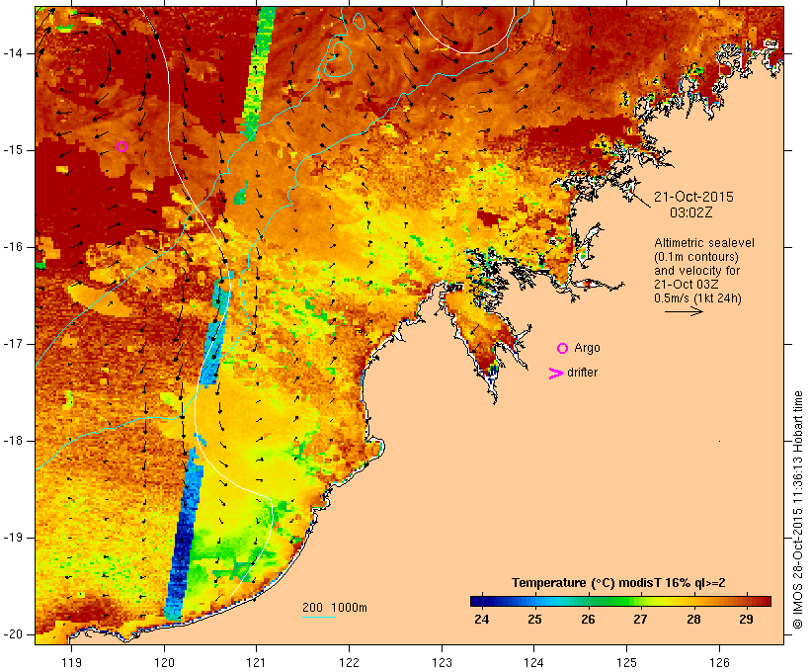
Task: Click latitude axis label -14
Action: click(x=13, y=53)
